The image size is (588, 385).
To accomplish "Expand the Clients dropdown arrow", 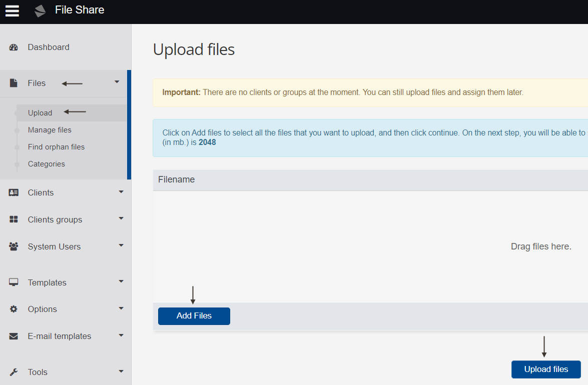I will 121,192.
